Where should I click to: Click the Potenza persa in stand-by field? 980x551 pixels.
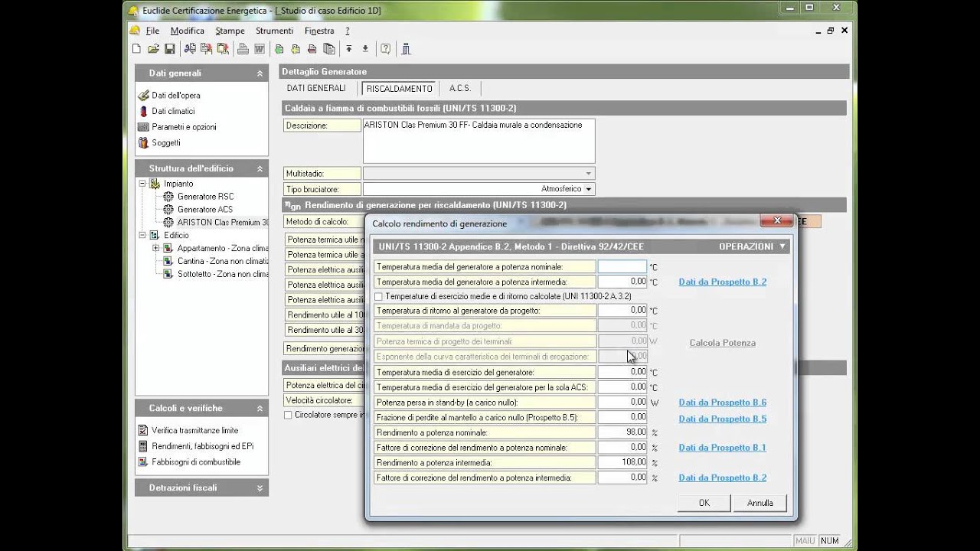622,402
